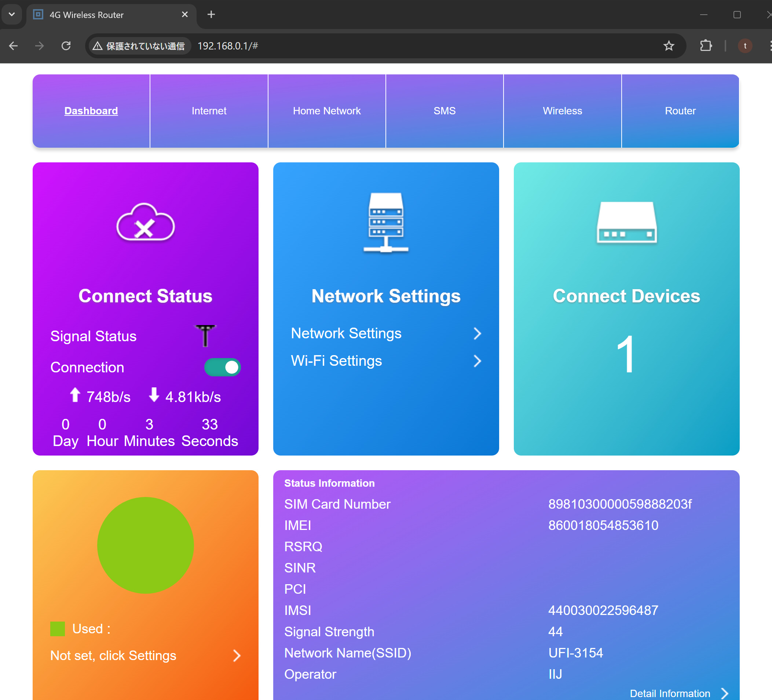Open the tab search dropdown arrow
This screenshot has width=772, height=700.
[12, 15]
